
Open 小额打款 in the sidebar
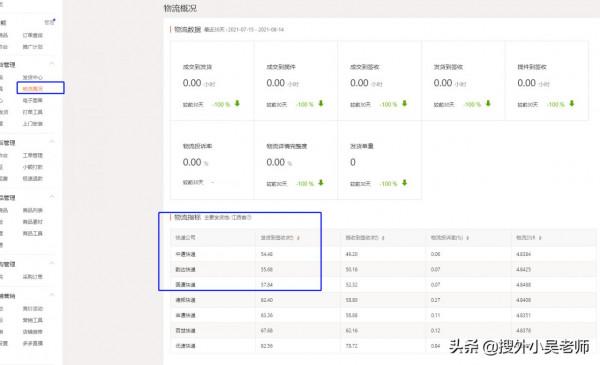[x=33, y=167]
